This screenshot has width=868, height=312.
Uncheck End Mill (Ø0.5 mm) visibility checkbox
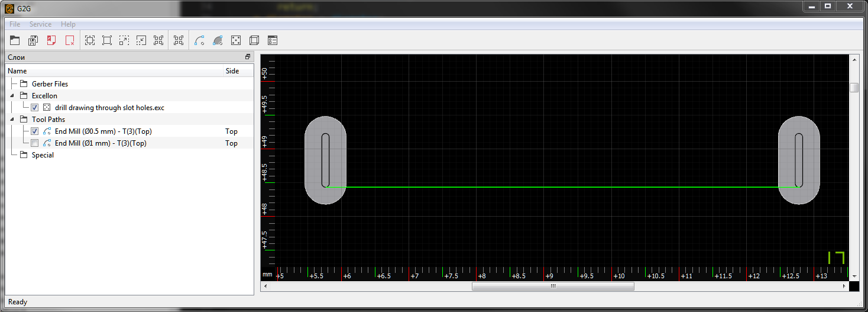35,131
